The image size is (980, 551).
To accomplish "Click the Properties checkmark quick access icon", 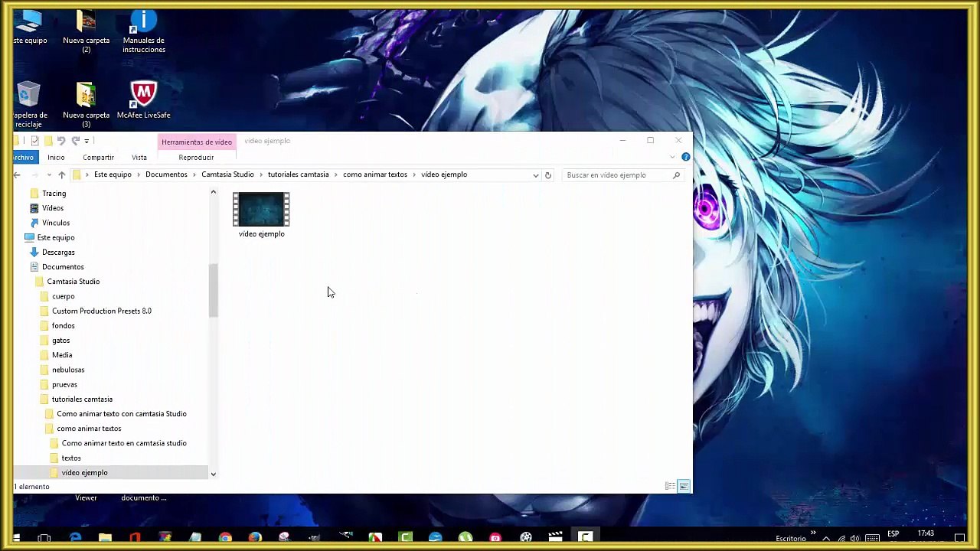I will [x=34, y=141].
